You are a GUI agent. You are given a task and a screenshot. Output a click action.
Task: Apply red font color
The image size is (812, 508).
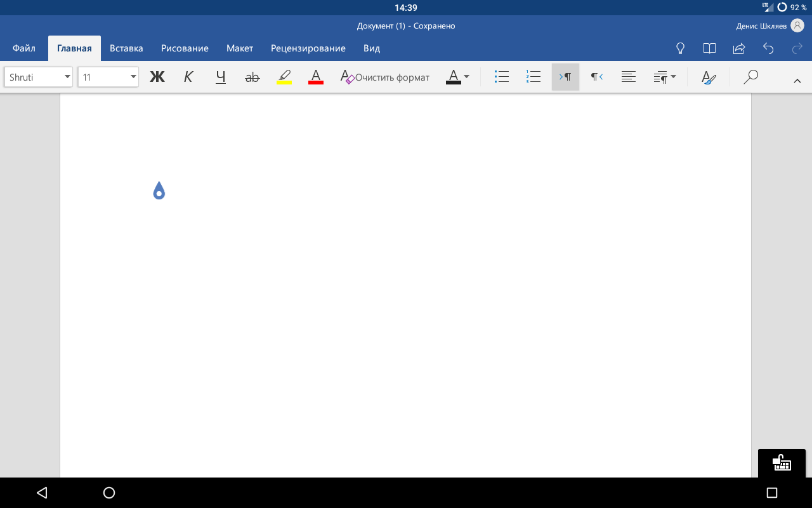(x=316, y=77)
